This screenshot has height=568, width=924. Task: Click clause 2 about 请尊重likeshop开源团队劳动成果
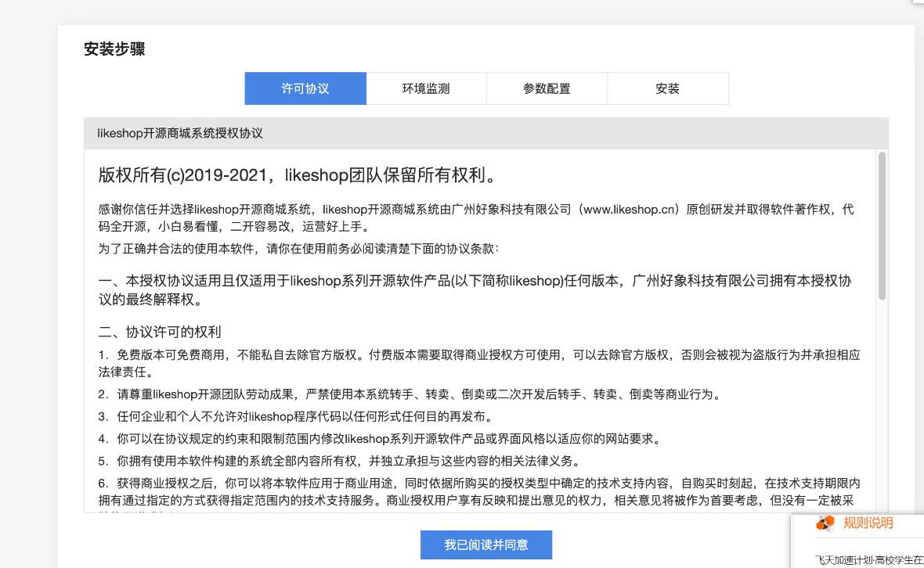click(411, 394)
